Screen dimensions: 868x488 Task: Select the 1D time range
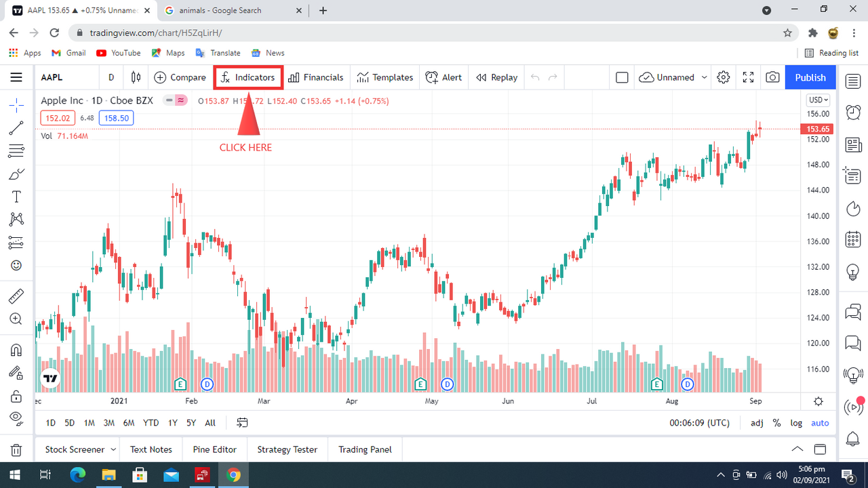click(x=51, y=423)
